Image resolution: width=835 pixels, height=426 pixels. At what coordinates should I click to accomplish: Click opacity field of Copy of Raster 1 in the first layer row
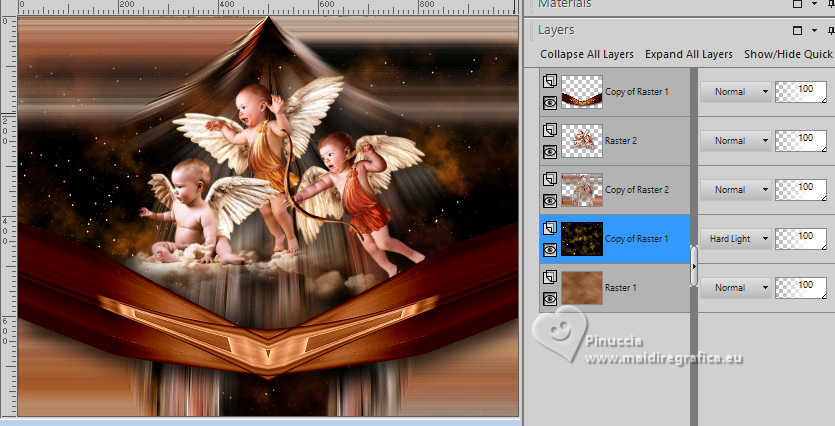click(x=801, y=92)
